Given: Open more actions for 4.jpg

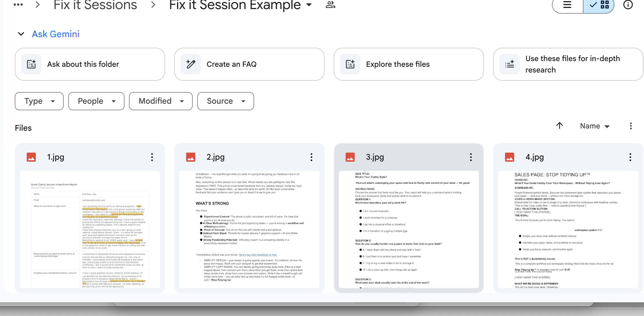Looking at the screenshot, I should 630,157.
